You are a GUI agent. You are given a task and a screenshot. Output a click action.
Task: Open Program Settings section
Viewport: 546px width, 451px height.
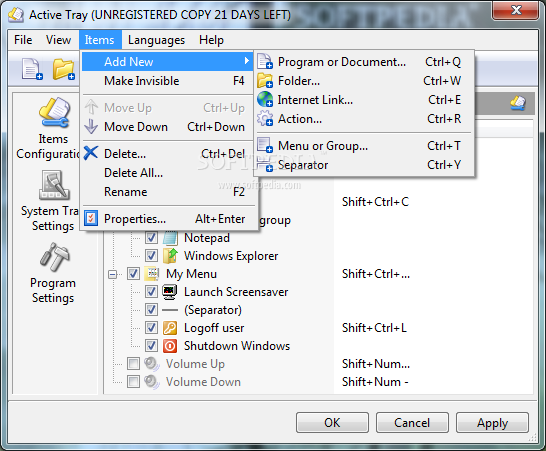pos(53,273)
